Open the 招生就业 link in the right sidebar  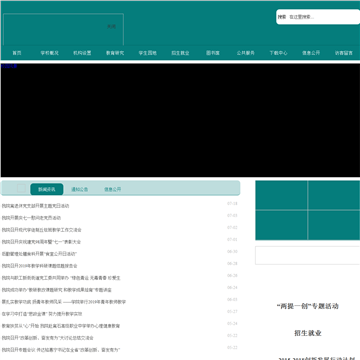click(308, 333)
